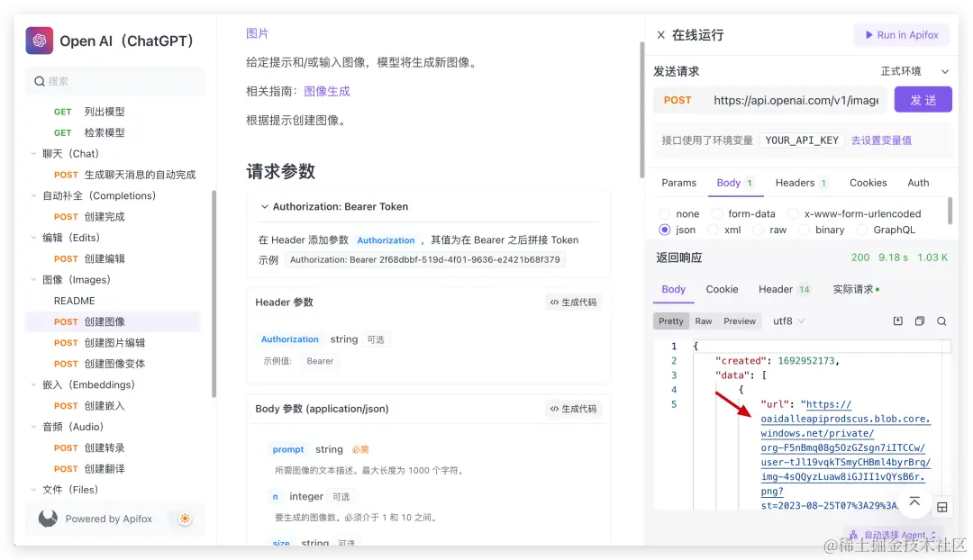973x560 pixels.
Task: Select the json body type radio button
Action: 663,230
